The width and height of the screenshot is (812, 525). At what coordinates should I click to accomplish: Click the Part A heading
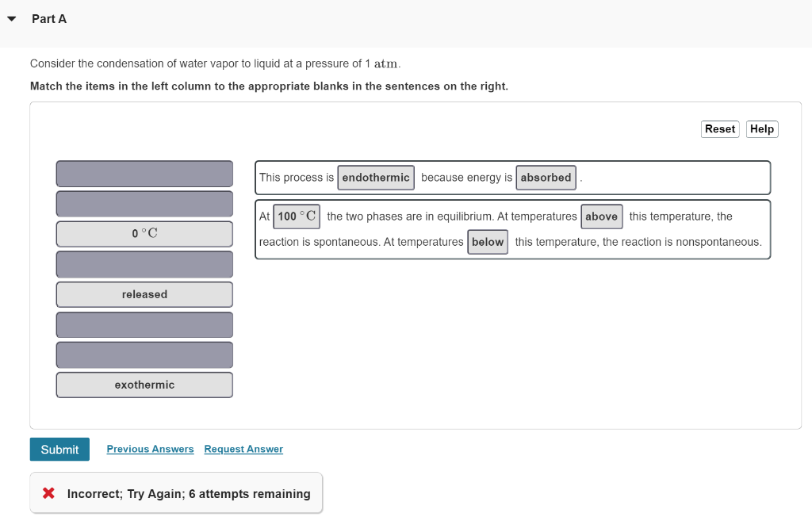(x=49, y=19)
